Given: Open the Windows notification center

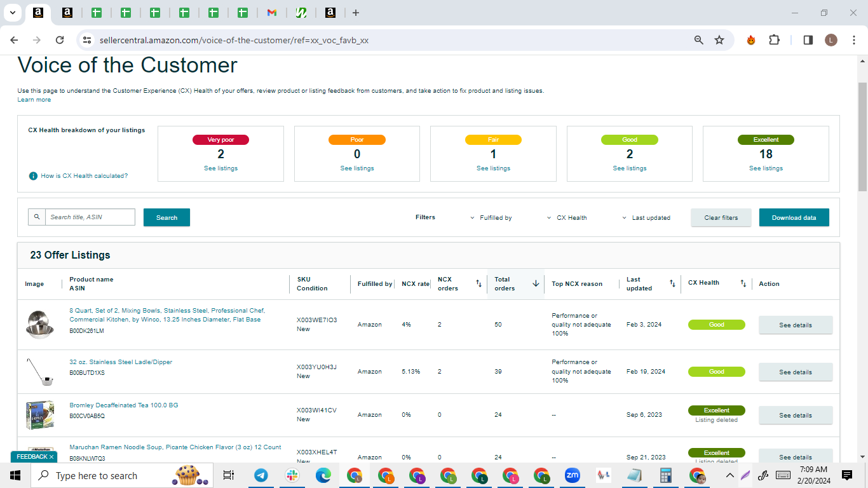Looking at the screenshot, I should [847, 475].
